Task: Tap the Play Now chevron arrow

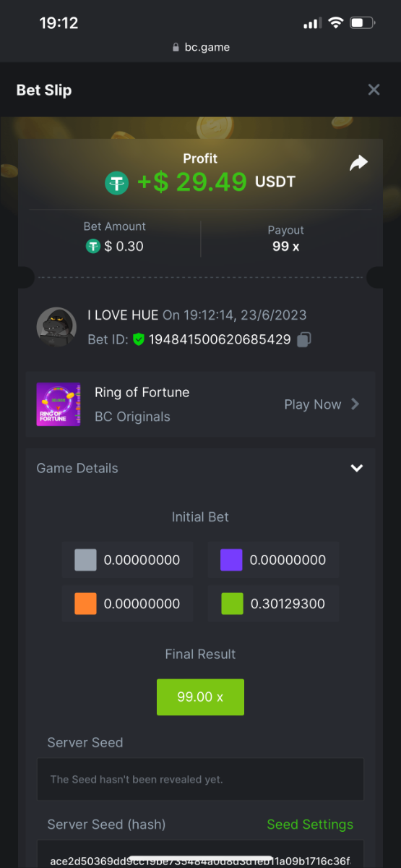Action: [x=355, y=404]
